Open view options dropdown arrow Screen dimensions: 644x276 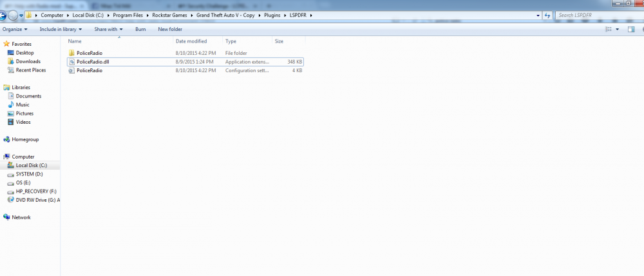pyautogui.click(x=618, y=29)
